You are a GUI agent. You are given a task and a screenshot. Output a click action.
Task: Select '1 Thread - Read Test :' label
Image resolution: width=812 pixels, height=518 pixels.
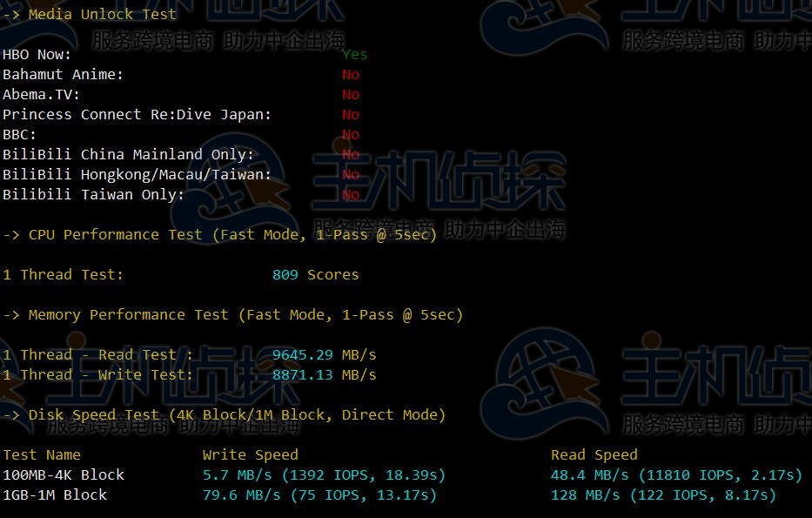point(97,355)
